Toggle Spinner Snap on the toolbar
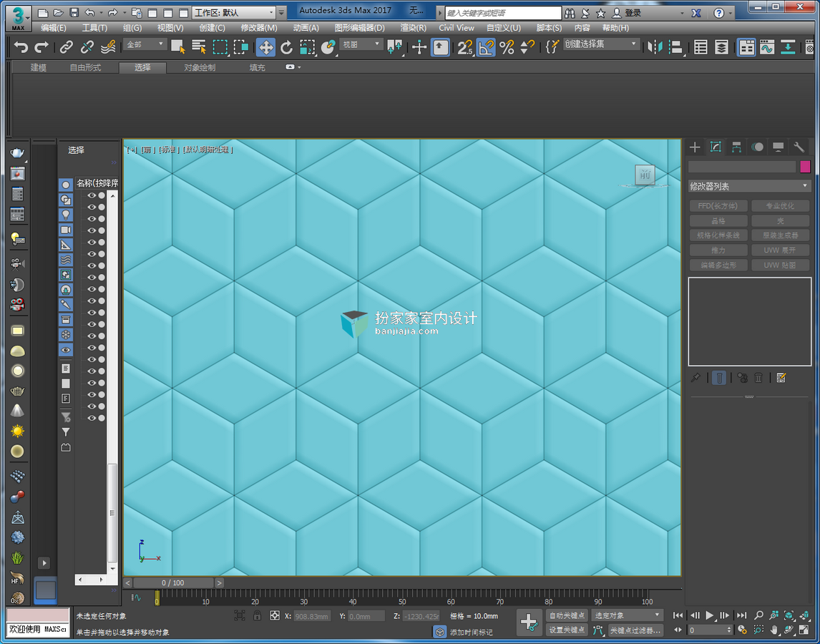 [x=527, y=48]
